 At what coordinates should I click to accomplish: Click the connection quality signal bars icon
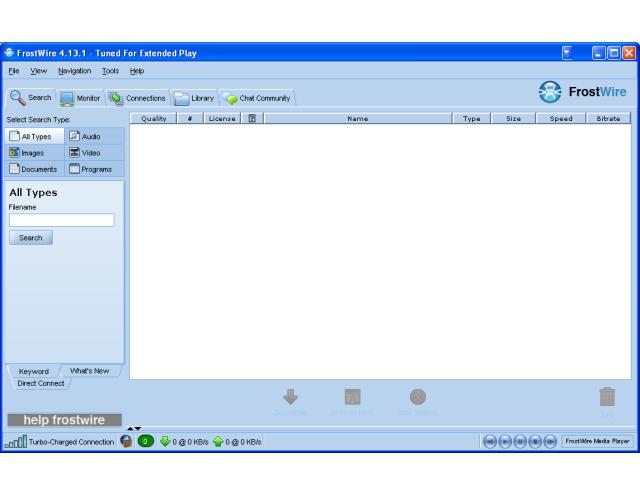16,442
